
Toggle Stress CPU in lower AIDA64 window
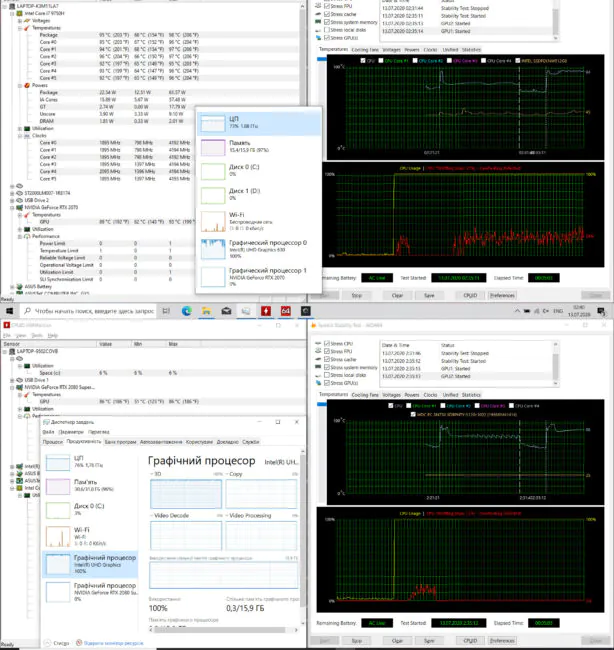tap(327, 344)
